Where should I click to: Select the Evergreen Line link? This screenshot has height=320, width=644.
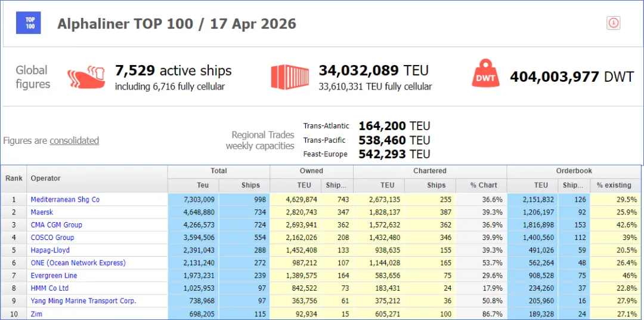tap(54, 276)
